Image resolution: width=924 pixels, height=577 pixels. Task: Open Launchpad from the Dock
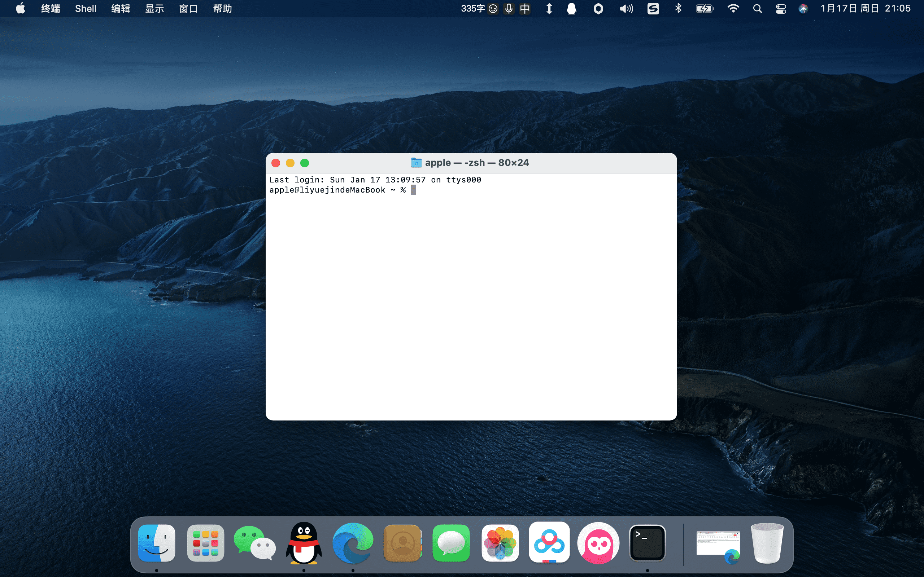click(205, 543)
